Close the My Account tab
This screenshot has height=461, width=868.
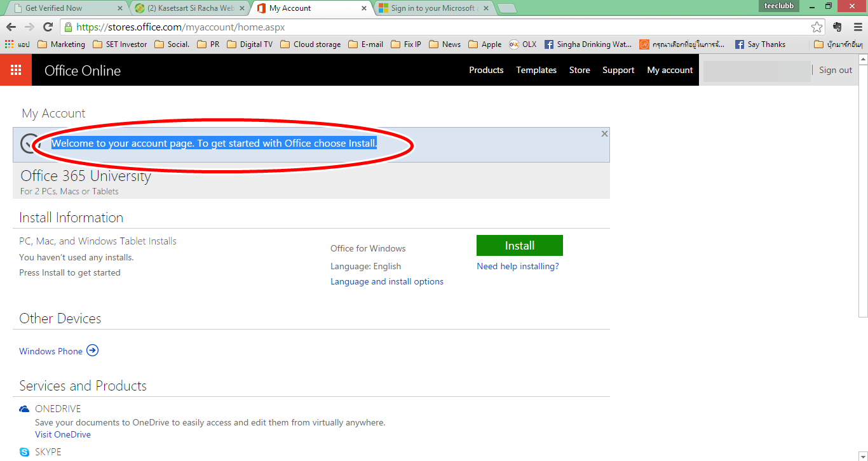364,8
